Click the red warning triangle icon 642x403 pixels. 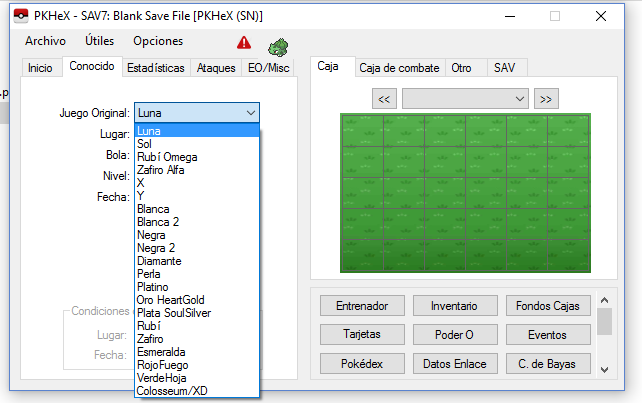point(244,42)
